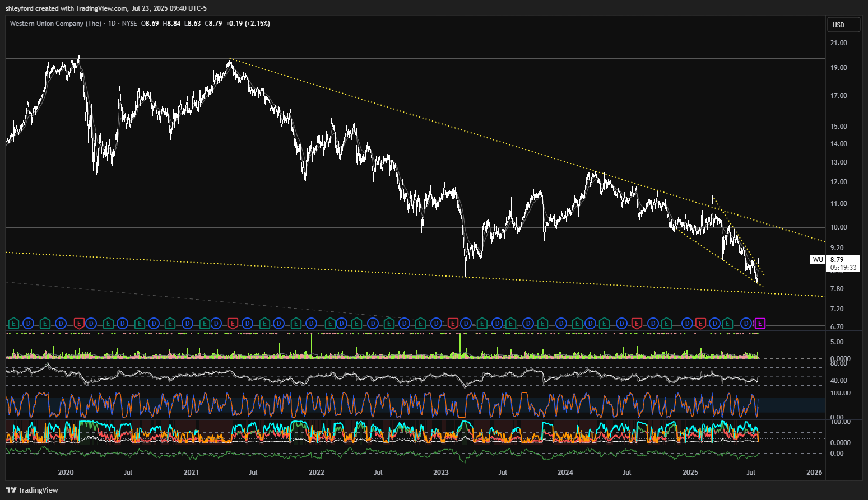The width and height of the screenshot is (868, 500).
Task: Click the 2021 label on time axis
Action: [x=191, y=473]
